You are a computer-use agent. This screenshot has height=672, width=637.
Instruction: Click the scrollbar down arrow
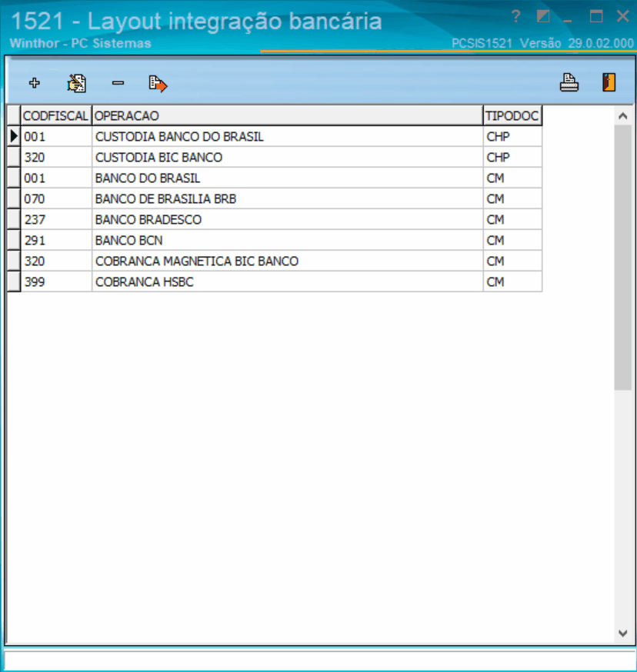click(623, 633)
